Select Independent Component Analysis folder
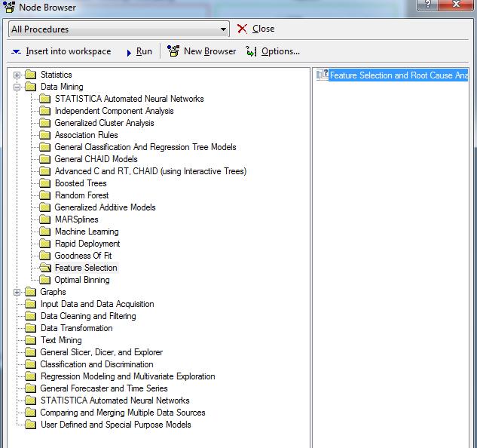477x448 pixels. 114,111
